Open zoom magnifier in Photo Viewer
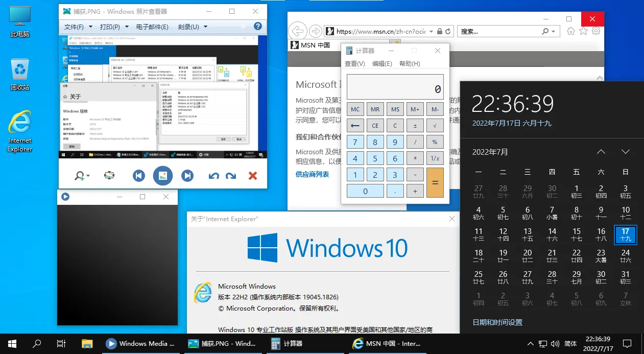This screenshot has height=354, width=644. click(82, 176)
